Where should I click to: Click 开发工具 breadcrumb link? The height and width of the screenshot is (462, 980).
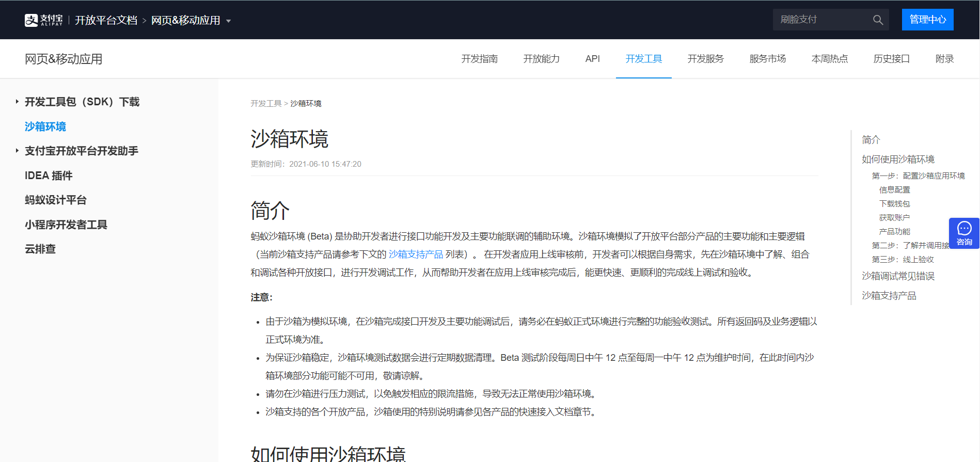266,103
